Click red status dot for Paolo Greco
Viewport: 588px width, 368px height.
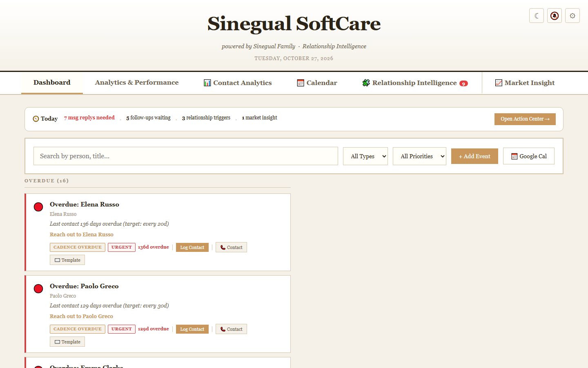pyautogui.click(x=38, y=289)
